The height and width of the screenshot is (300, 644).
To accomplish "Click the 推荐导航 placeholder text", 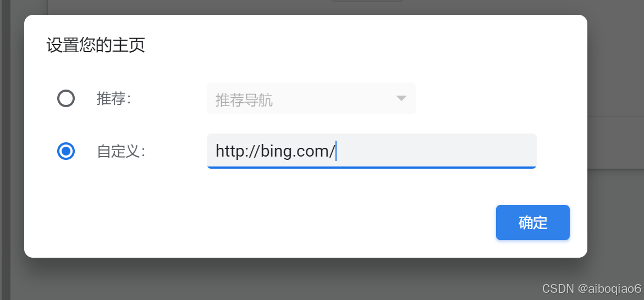I will click(x=244, y=100).
